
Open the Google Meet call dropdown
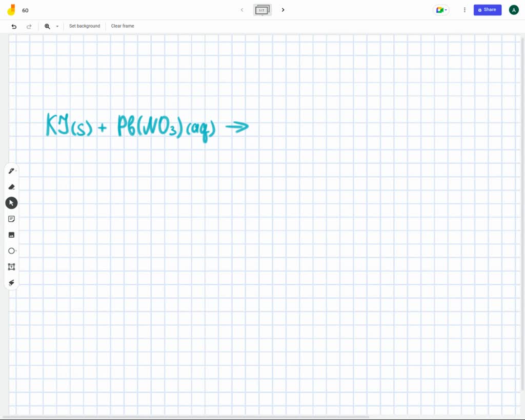tap(441, 10)
